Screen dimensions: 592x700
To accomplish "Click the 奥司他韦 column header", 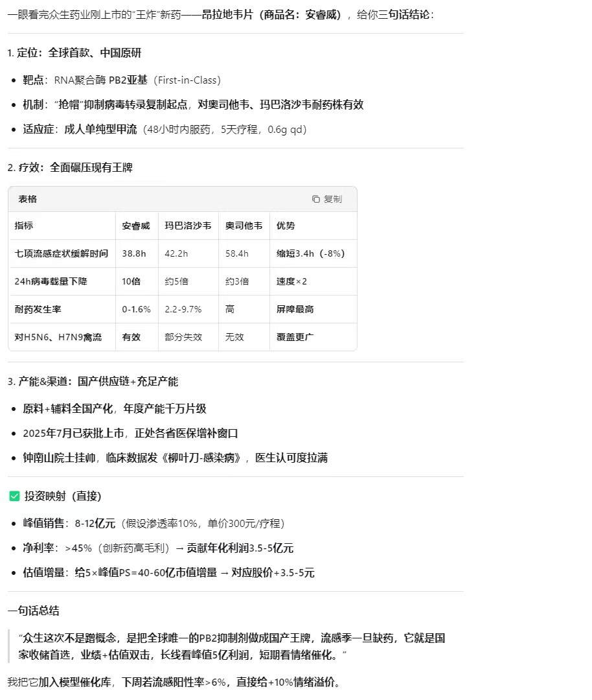I will click(244, 226).
